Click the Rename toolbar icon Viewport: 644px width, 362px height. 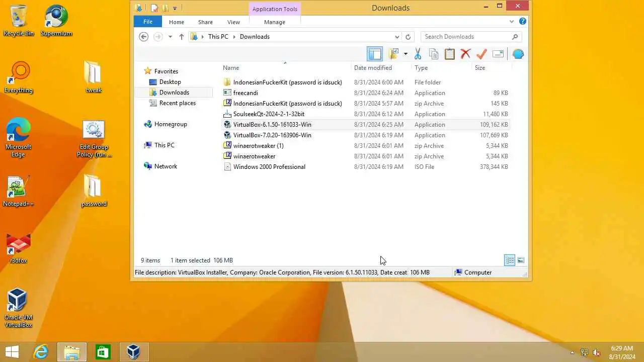[x=498, y=54]
